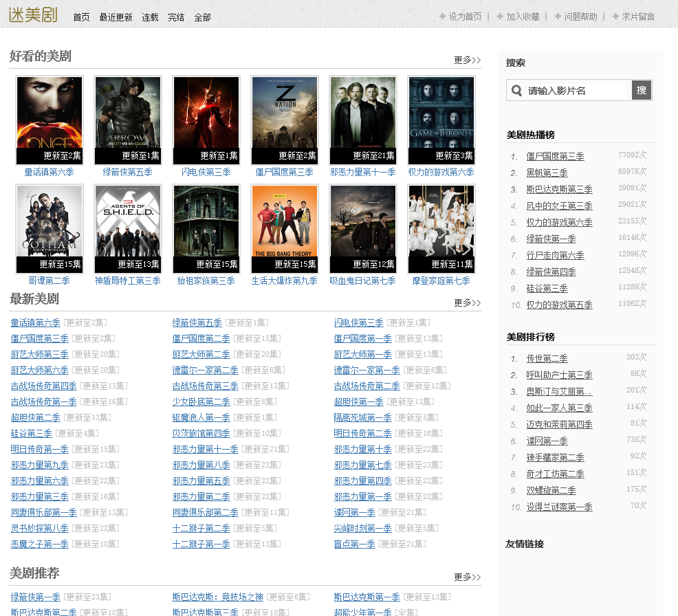Open the Z Nation poster

(x=285, y=120)
